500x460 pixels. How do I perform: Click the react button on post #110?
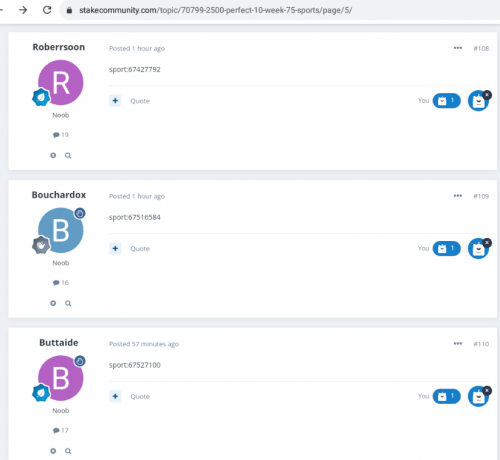(478, 396)
